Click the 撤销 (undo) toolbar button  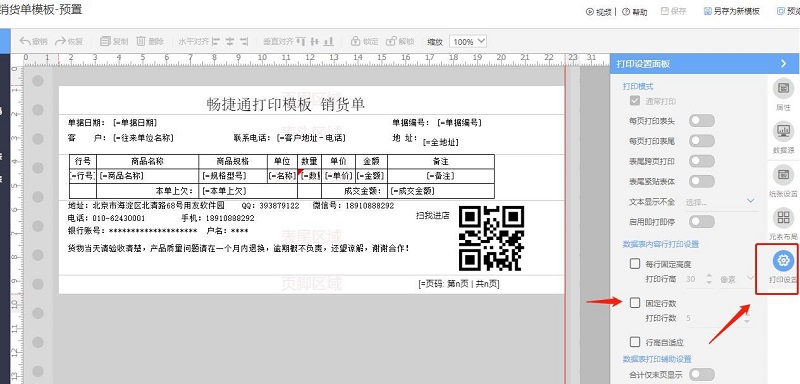coord(34,41)
